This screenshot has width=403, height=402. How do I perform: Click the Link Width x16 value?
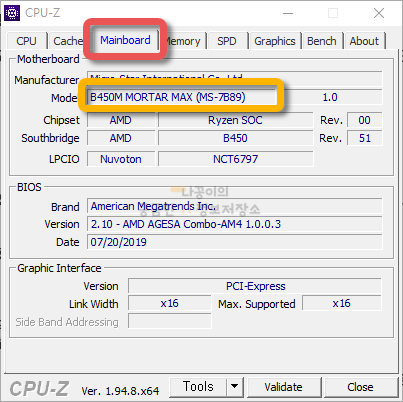click(170, 303)
